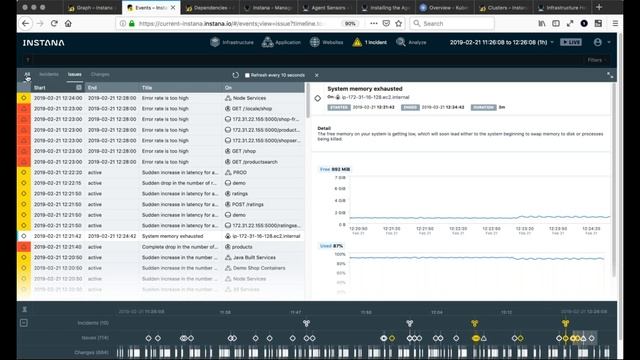Open the Application view

coord(281,42)
